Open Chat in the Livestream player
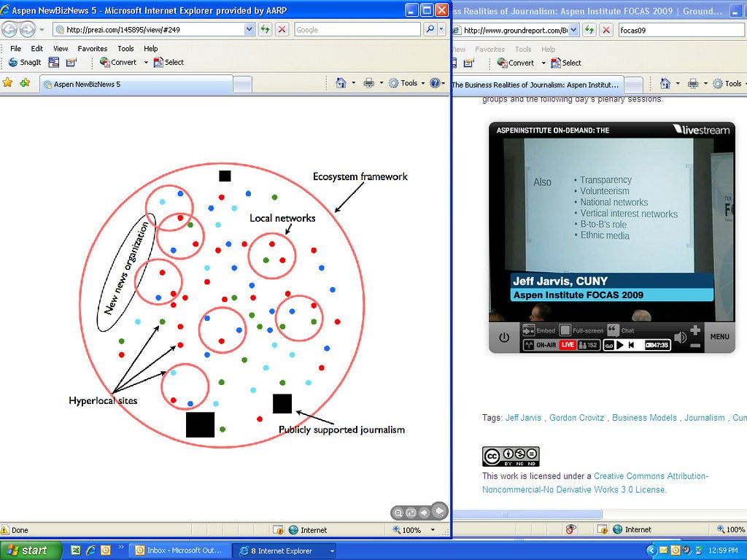Screen dimensions: 747x560 [614, 330]
